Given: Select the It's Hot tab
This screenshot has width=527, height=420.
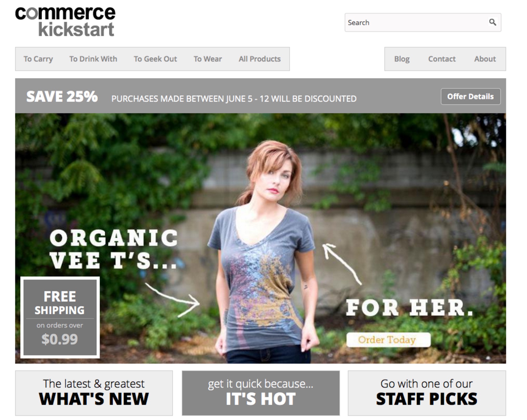Looking at the screenshot, I should click(261, 393).
